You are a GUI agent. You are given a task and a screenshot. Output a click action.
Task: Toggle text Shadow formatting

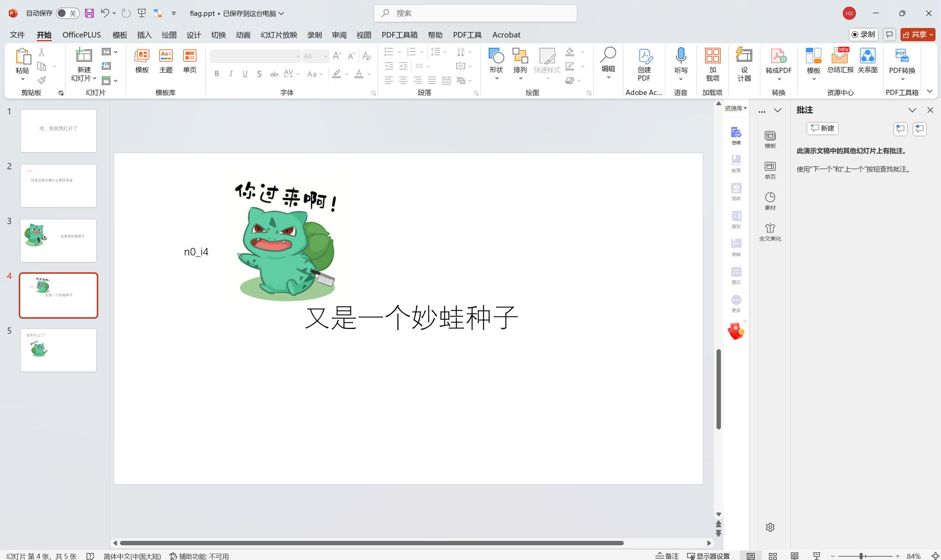click(x=259, y=74)
